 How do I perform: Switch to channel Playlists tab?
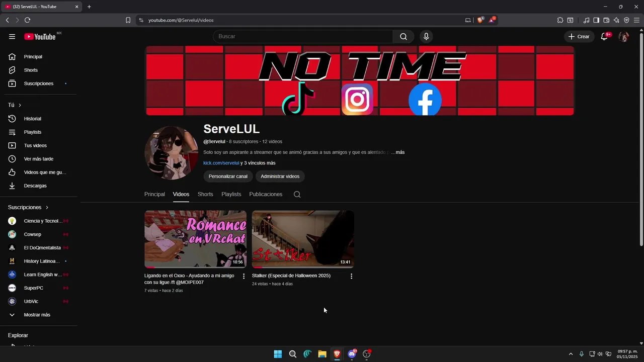tap(231, 194)
